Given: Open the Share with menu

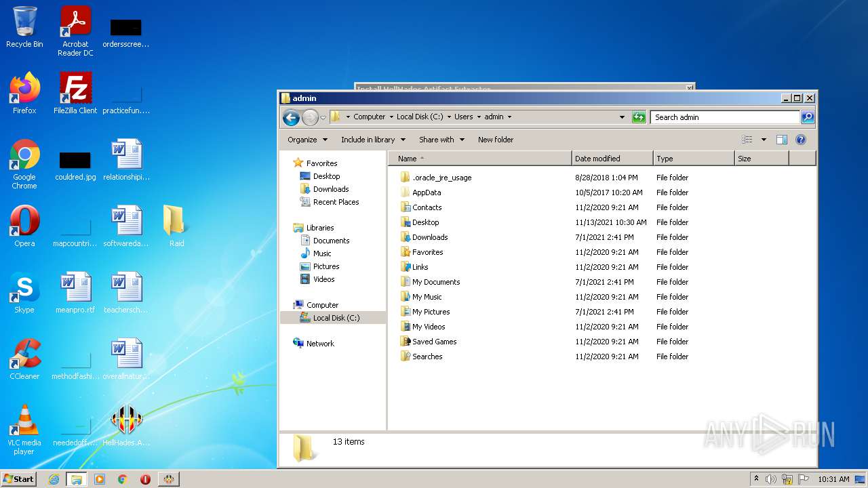Looking at the screenshot, I should 442,140.
